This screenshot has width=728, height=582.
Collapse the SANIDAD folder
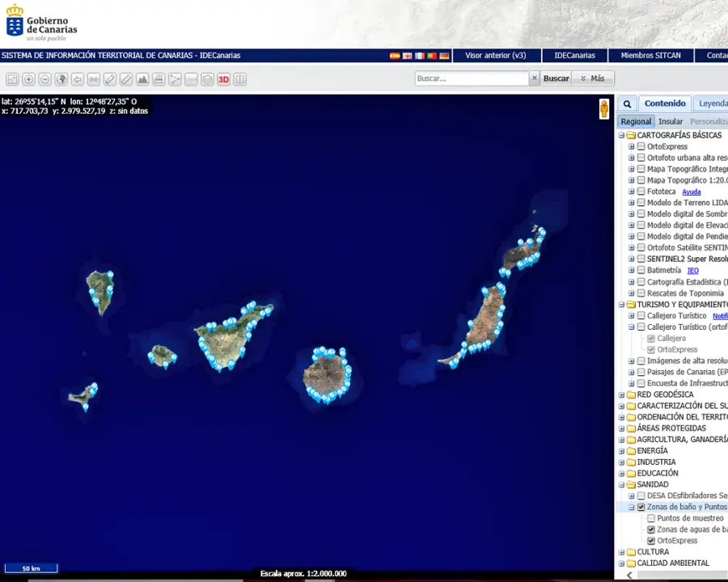(x=622, y=484)
